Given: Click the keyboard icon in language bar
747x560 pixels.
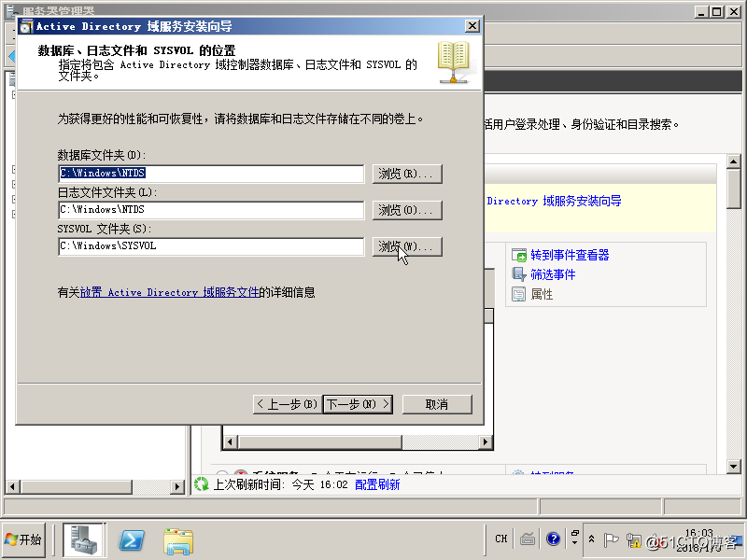Looking at the screenshot, I should [x=528, y=539].
